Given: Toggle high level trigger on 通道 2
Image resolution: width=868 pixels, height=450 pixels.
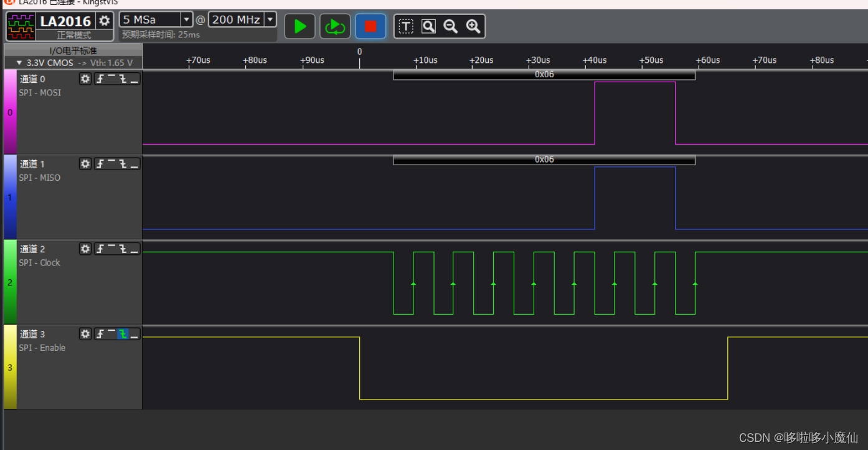Looking at the screenshot, I should (x=111, y=249).
